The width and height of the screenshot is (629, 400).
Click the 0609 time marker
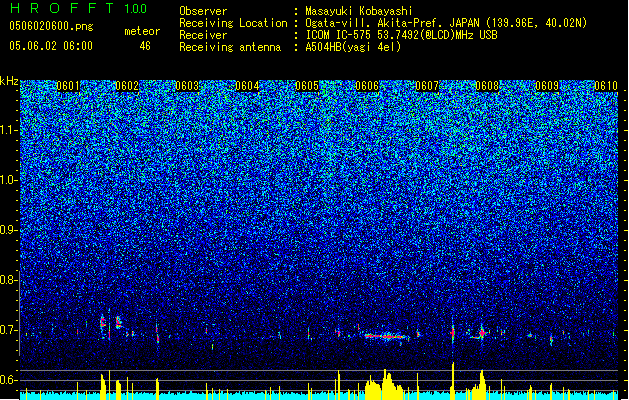point(547,86)
